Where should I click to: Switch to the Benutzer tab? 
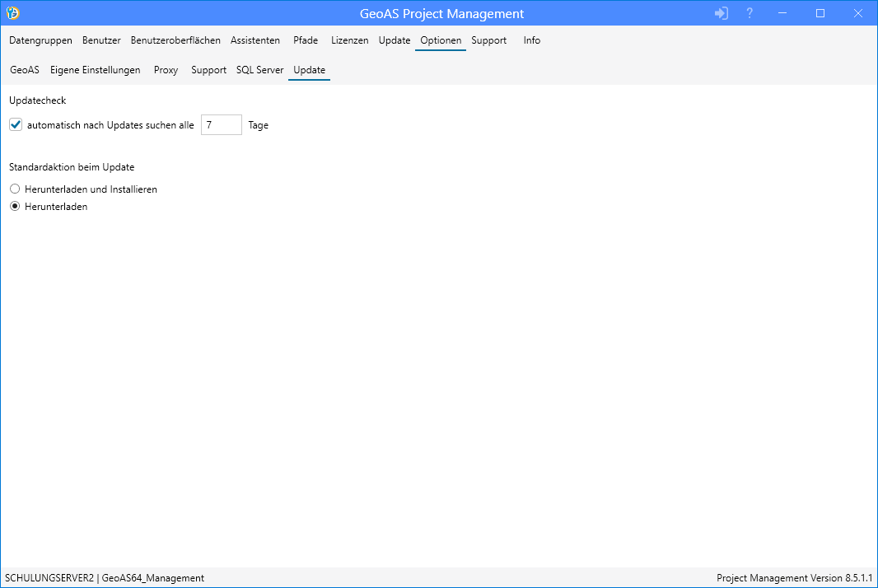[101, 40]
